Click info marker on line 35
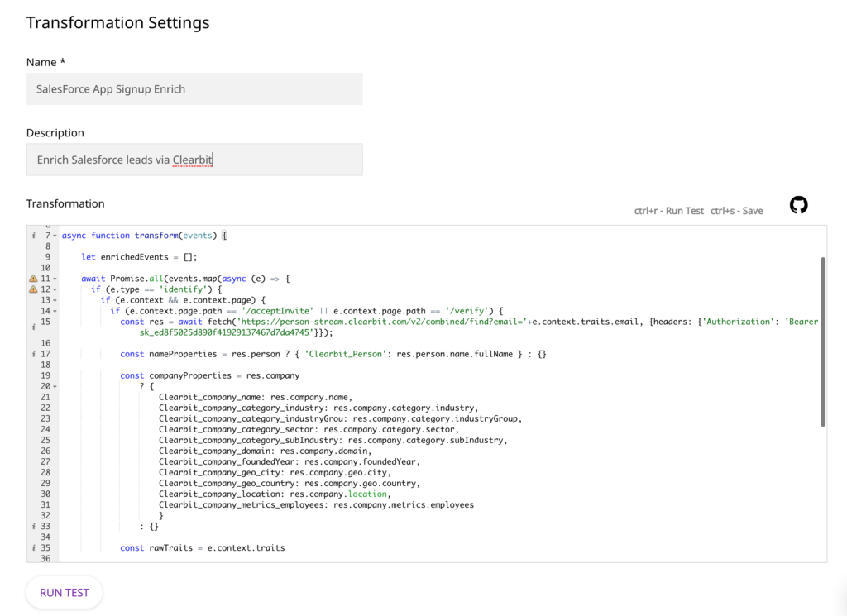This screenshot has height=616, width=847. click(33, 548)
